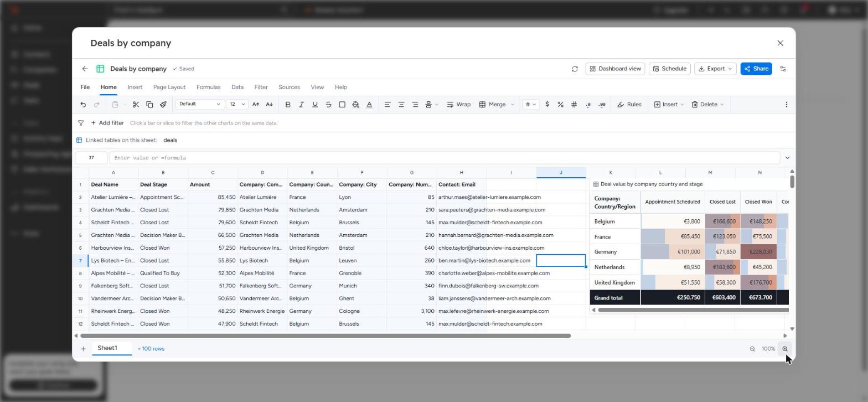
Task: Pick a cell fill color
Action: point(355,105)
